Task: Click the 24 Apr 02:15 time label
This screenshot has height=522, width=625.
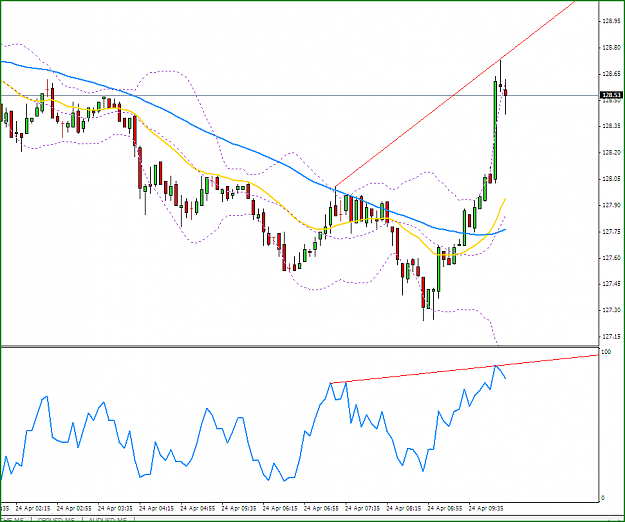Action: point(33,508)
